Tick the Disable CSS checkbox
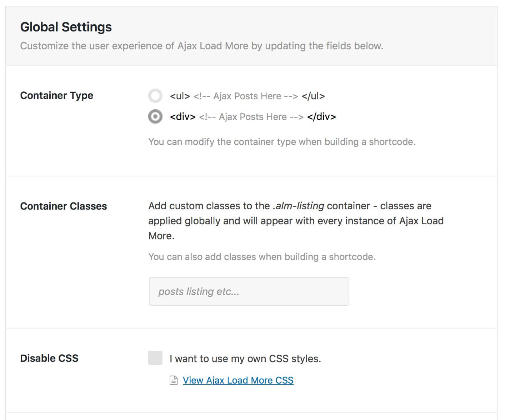 tap(155, 358)
